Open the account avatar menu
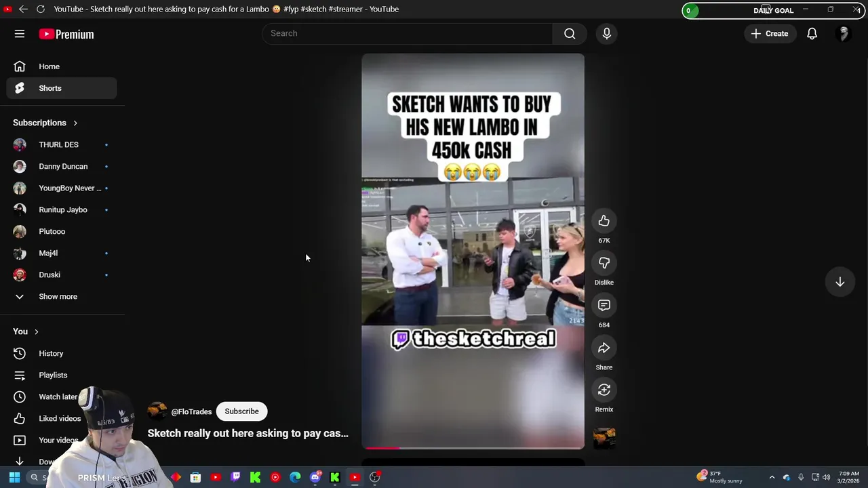 pos(844,33)
